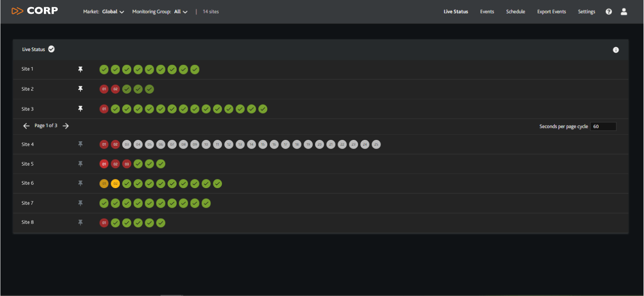Screen dimensions: 644x296
Task: Select red alert 01 in Site 4
Action: pos(104,144)
